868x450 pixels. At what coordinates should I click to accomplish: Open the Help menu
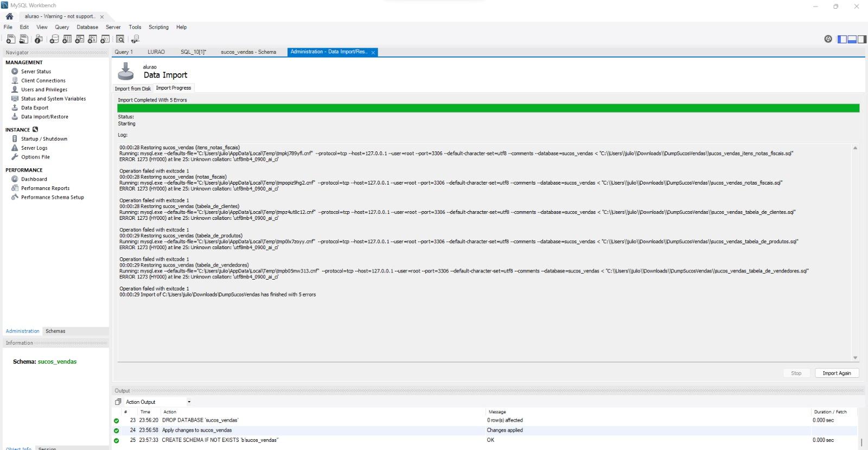click(181, 27)
